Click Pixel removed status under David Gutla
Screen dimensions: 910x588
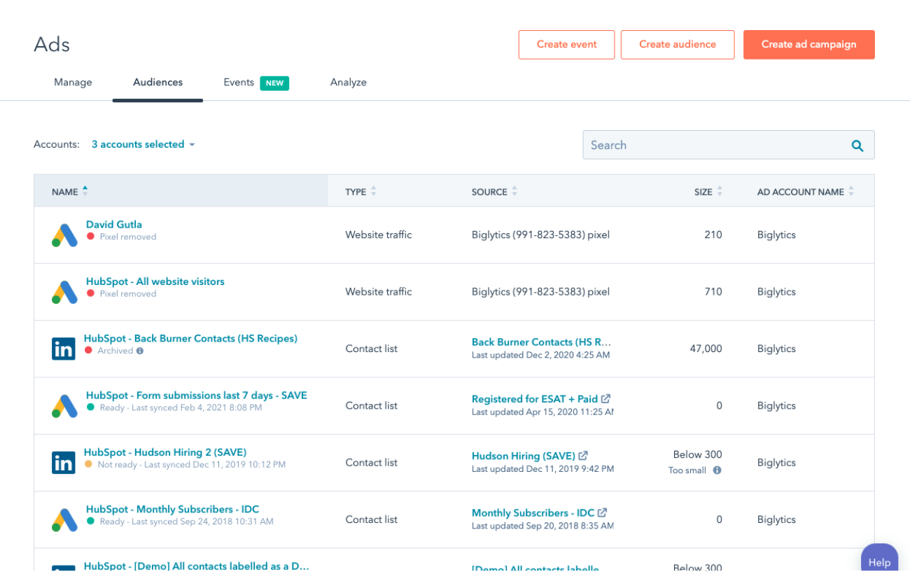128,237
